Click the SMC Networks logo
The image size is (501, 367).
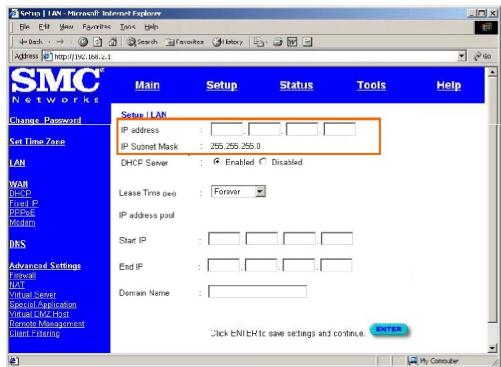[x=56, y=86]
